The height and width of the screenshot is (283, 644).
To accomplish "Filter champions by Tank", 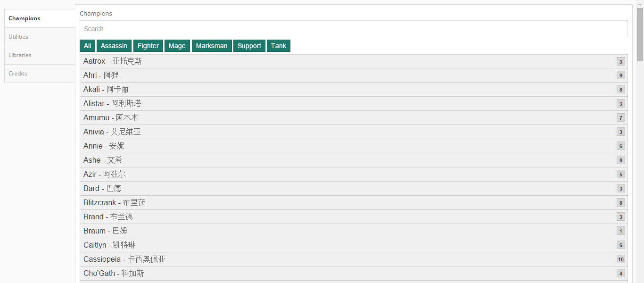I will pyautogui.click(x=278, y=46).
